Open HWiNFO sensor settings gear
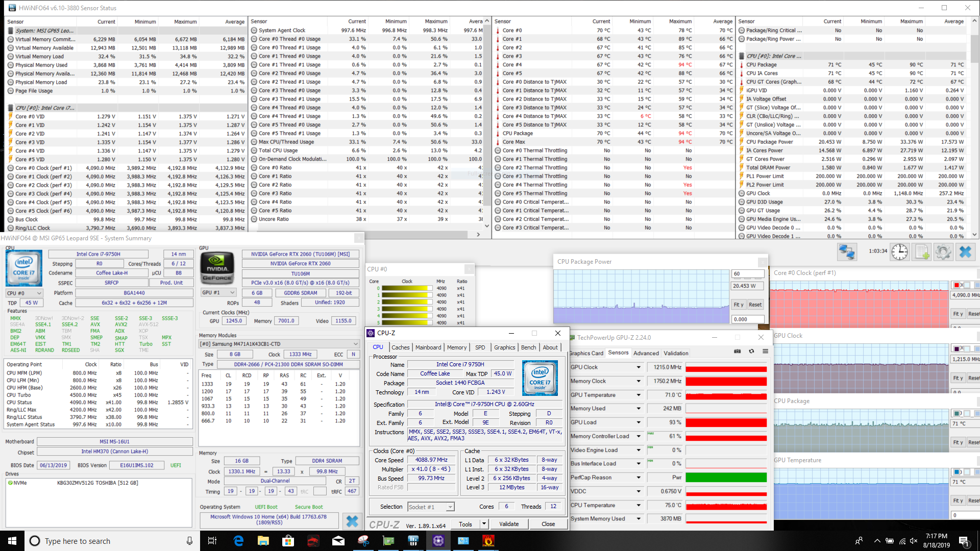 click(943, 252)
